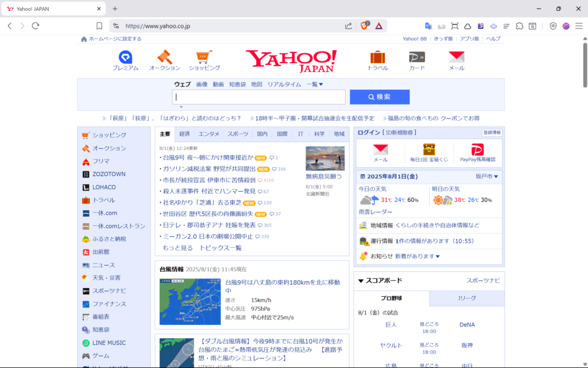Change the 坂戸市 weather location dropdown
Screen dimensions: 588x368
tap(487, 177)
